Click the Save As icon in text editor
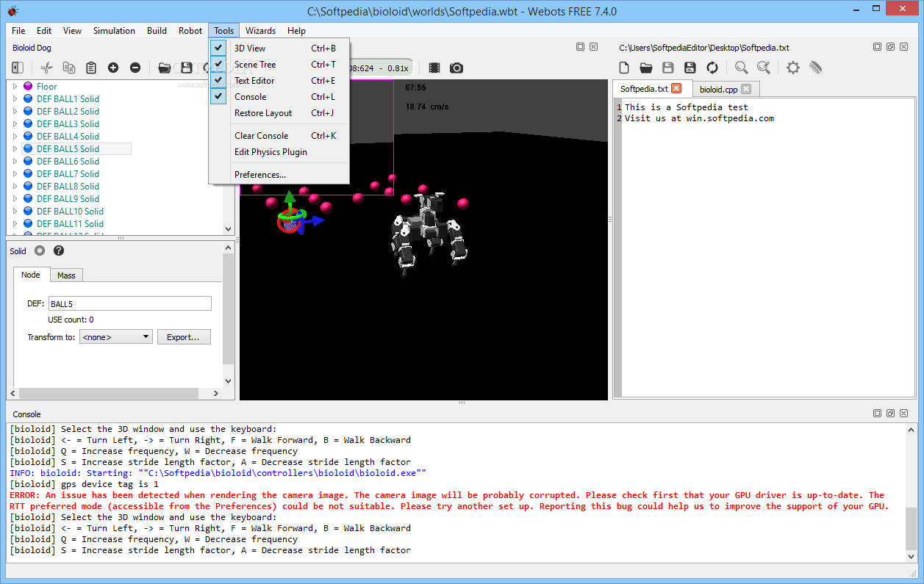924x584 pixels. tap(690, 68)
